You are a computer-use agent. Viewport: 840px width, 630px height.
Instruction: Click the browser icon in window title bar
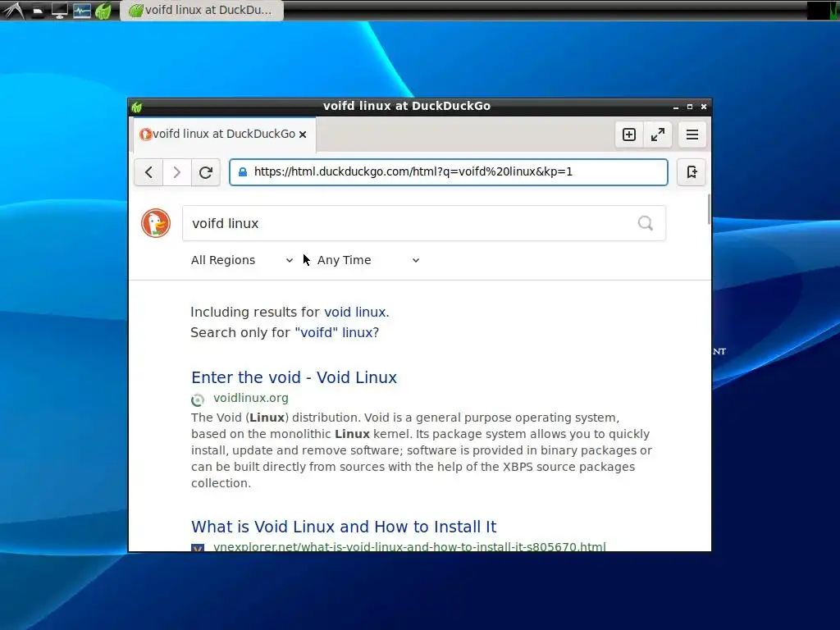[137, 107]
